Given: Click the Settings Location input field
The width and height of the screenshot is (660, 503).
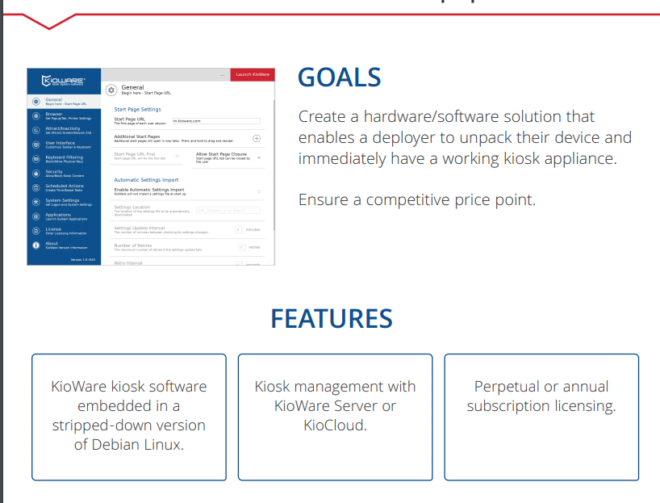Looking at the screenshot, I should (228, 210).
